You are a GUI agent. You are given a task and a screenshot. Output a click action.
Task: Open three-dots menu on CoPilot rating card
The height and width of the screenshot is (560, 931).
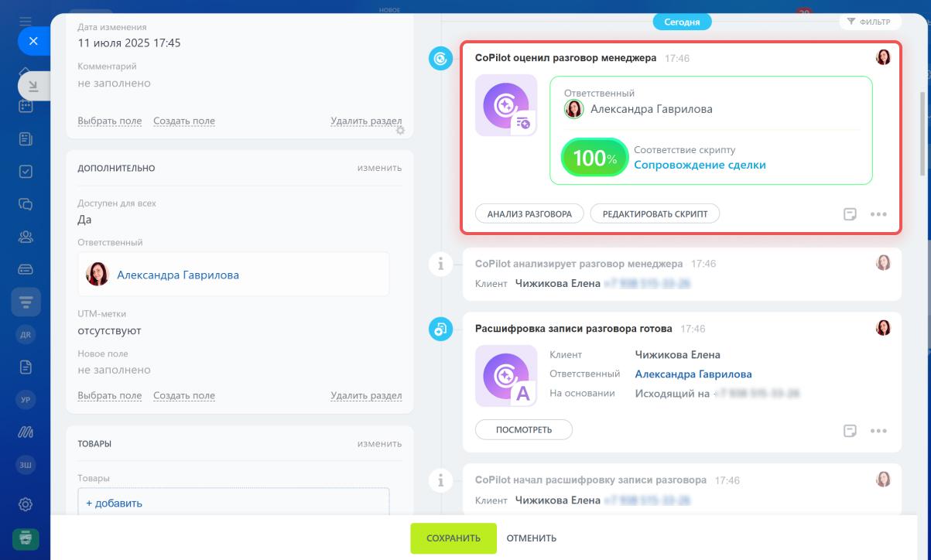pyautogui.click(x=878, y=214)
